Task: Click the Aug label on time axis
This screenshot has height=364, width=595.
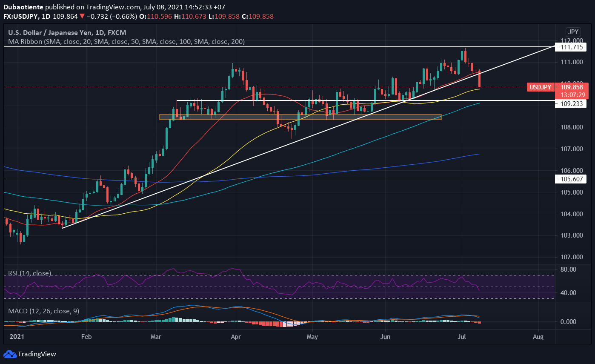Action: 538,336
